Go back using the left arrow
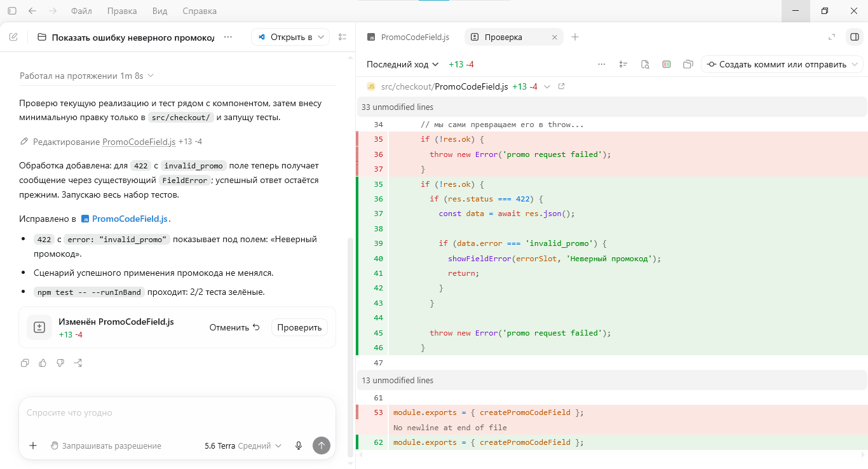This screenshot has width=868, height=469. tap(32, 11)
